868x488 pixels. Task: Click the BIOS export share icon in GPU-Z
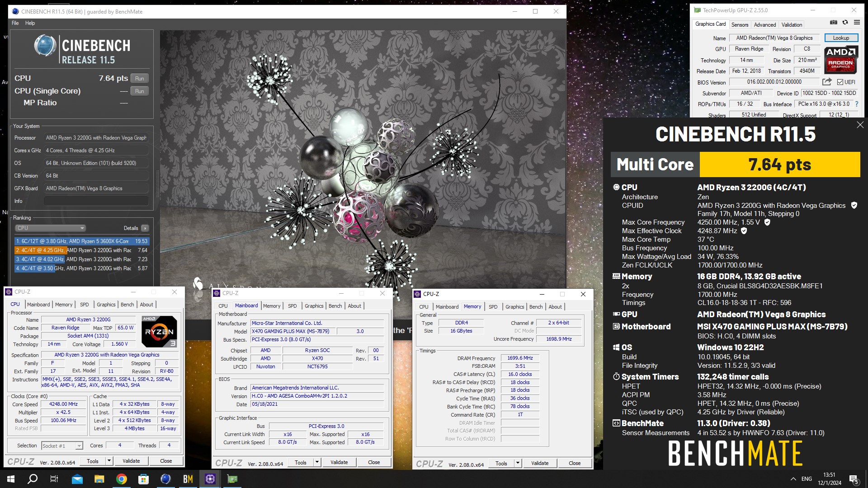point(827,82)
